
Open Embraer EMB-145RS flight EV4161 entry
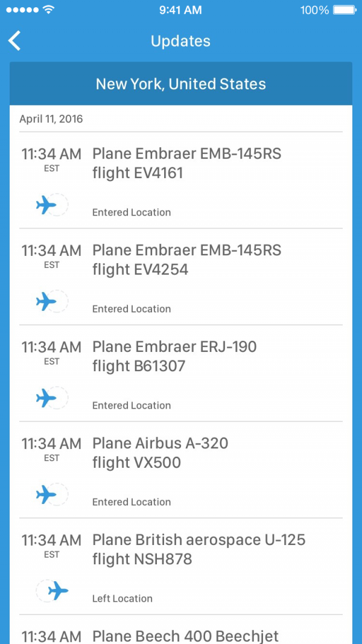[186, 164]
